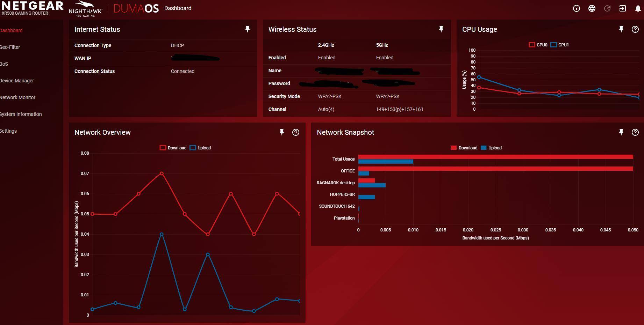Click the logout icon in header

pyautogui.click(x=622, y=8)
